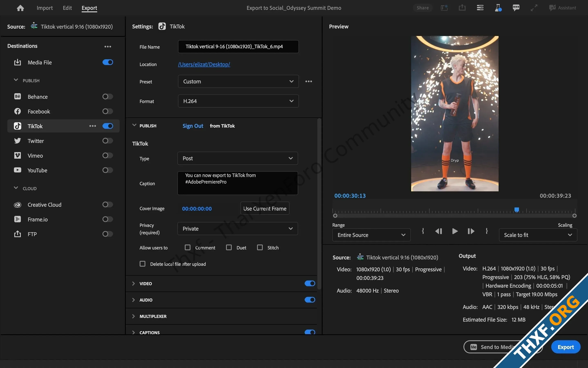Check the Comment checkbox

(x=188, y=248)
